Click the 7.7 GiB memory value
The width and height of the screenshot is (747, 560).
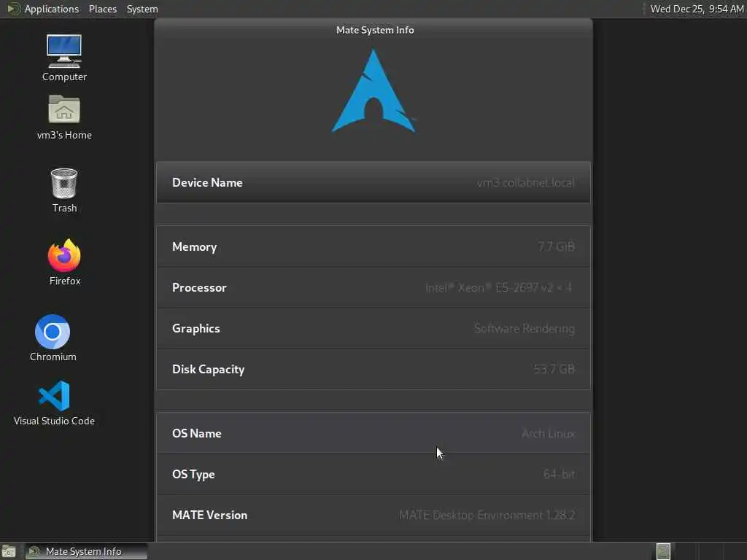coord(556,246)
